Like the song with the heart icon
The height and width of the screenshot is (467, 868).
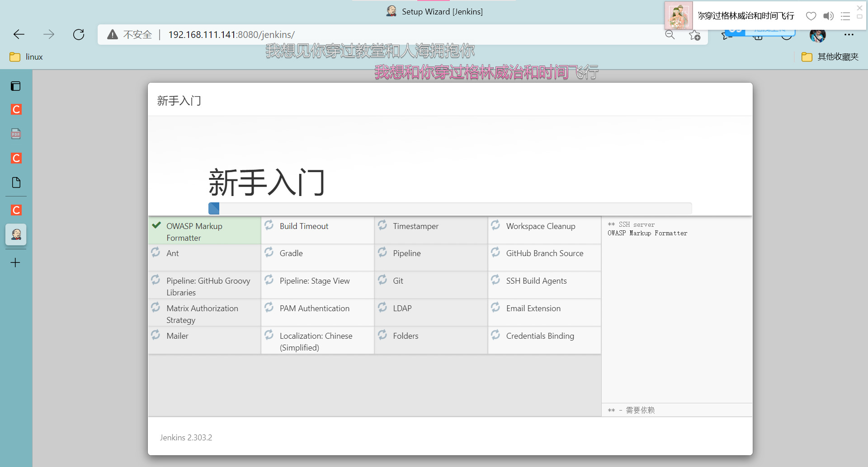tap(811, 16)
